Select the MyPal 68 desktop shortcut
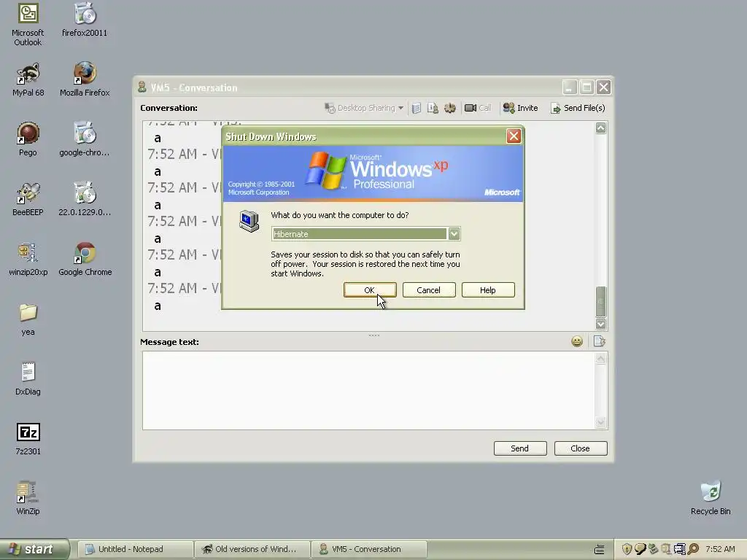Image resolution: width=747 pixels, height=560 pixels. tap(28, 79)
